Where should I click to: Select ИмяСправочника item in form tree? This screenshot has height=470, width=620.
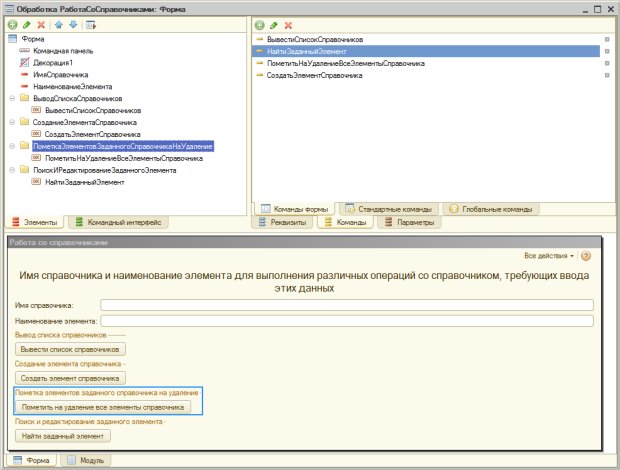(60, 75)
